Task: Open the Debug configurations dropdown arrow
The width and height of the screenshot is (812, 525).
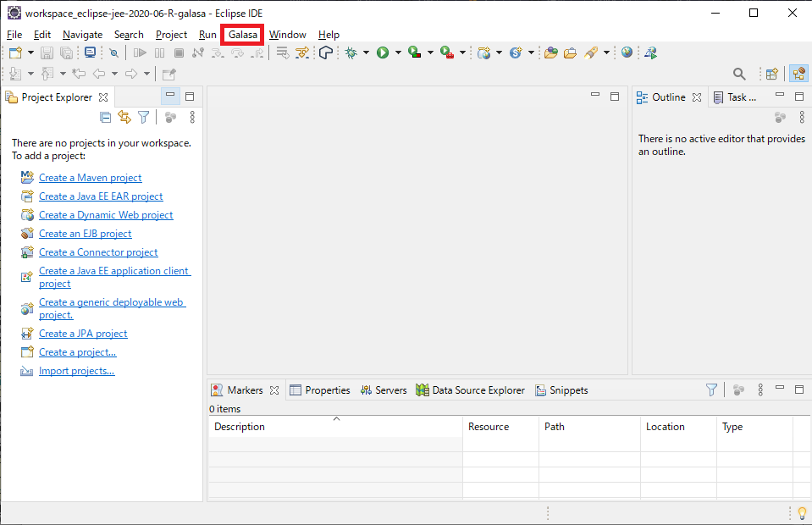Action: click(366, 52)
